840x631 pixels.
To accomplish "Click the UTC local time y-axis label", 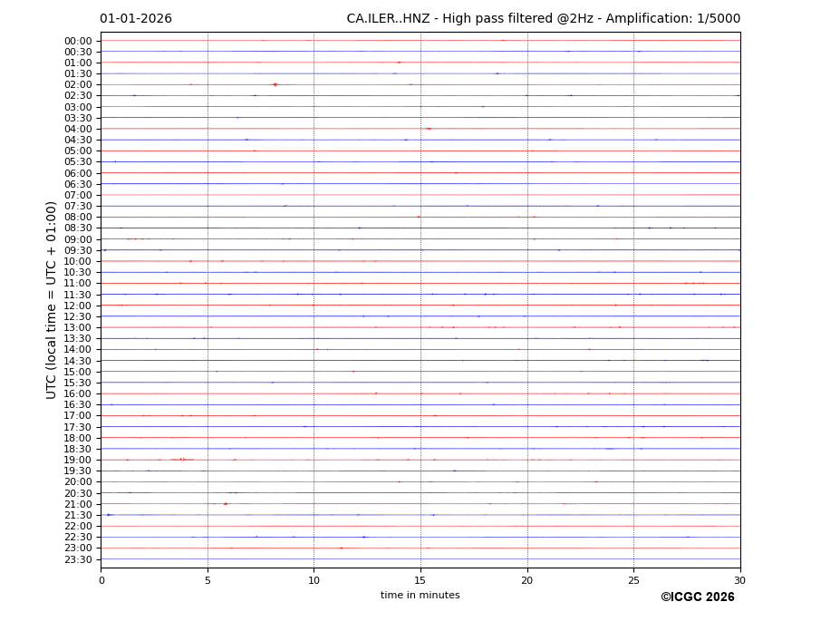I will [52, 299].
